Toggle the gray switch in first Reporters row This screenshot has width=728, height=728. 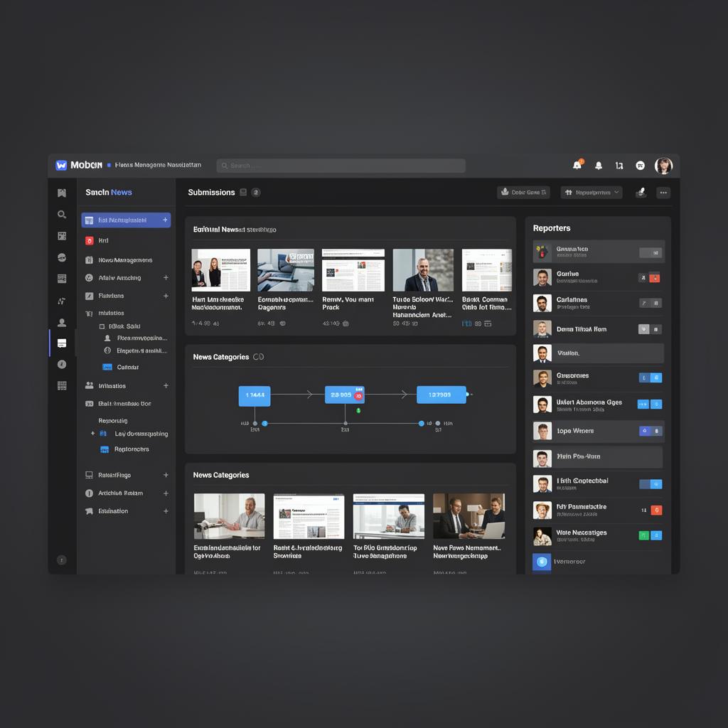(651, 252)
